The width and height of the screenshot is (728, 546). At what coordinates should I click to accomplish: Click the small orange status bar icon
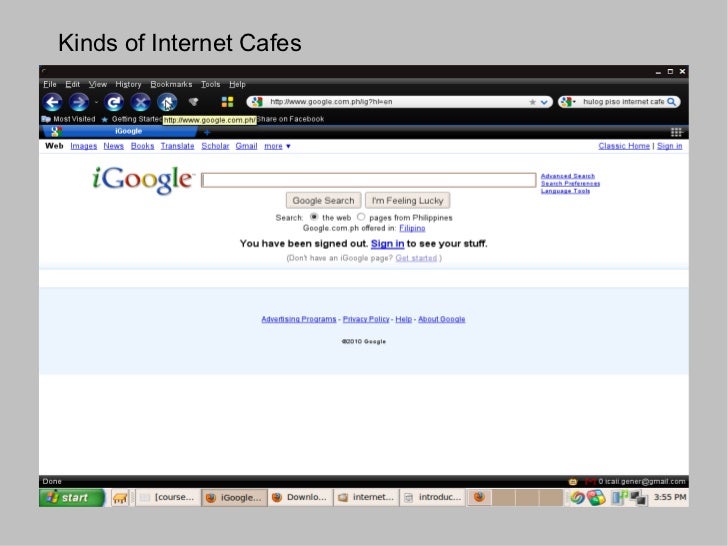point(572,481)
